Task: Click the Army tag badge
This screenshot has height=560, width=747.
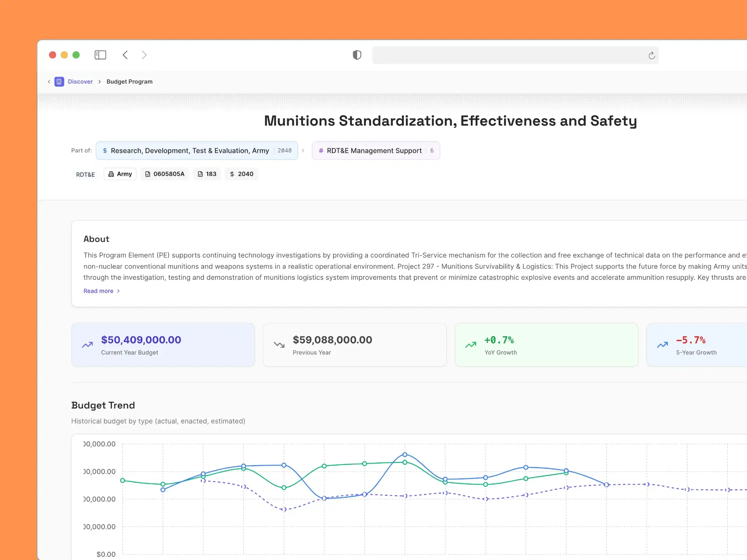Action: 120,174
